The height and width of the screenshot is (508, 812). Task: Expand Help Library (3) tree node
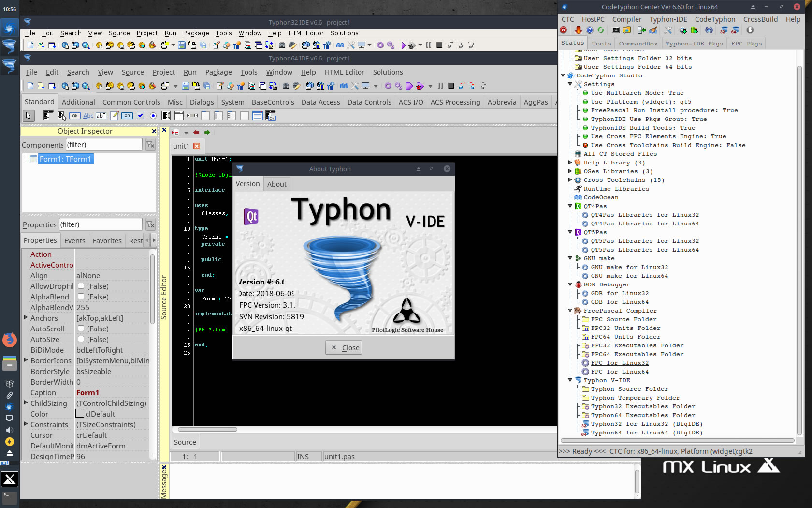[x=570, y=163]
